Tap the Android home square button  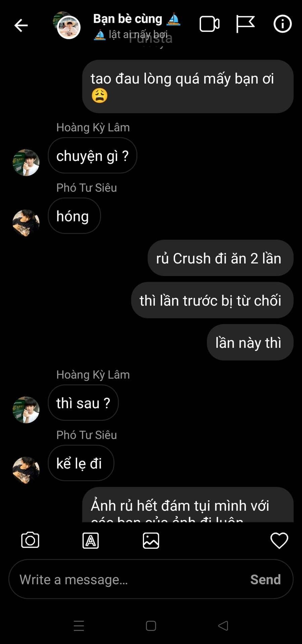click(151, 626)
